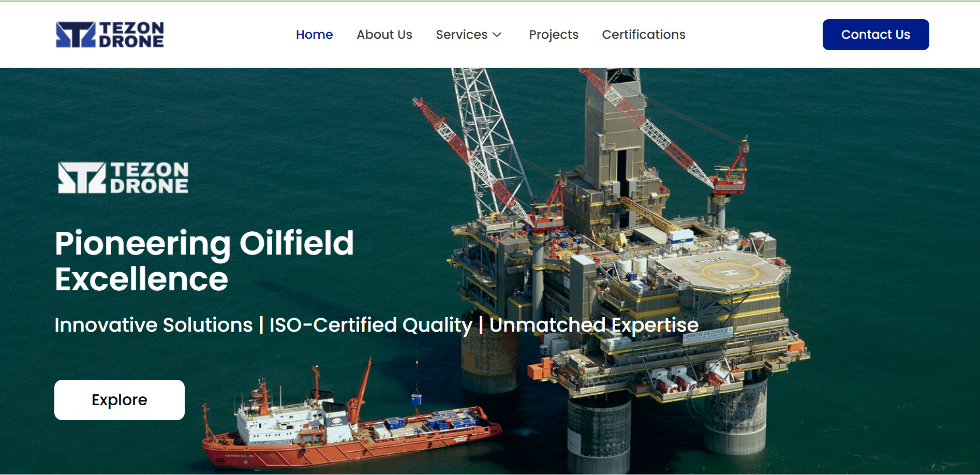The width and height of the screenshot is (980, 475).
Task: Open the About Us page
Action: (x=384, y=35)
